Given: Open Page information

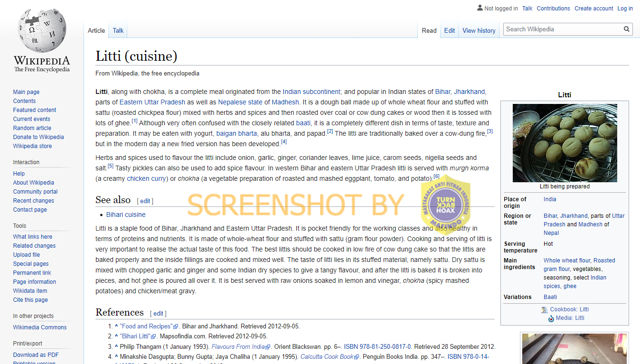Looking at the screenshot, I should click(x=35, y=282).
